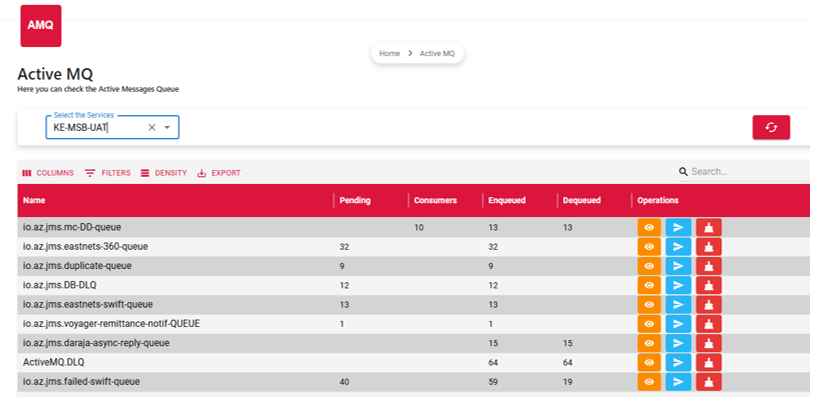This screenshot has width=814, height=397.
Task: Click Enqueued value 59 for failed-swift-queue
Action: (493, 382)
